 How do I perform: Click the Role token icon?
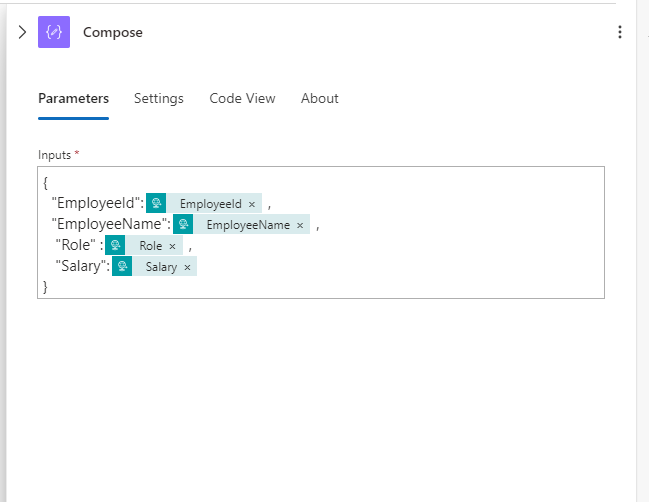click(x=115, y=245)
